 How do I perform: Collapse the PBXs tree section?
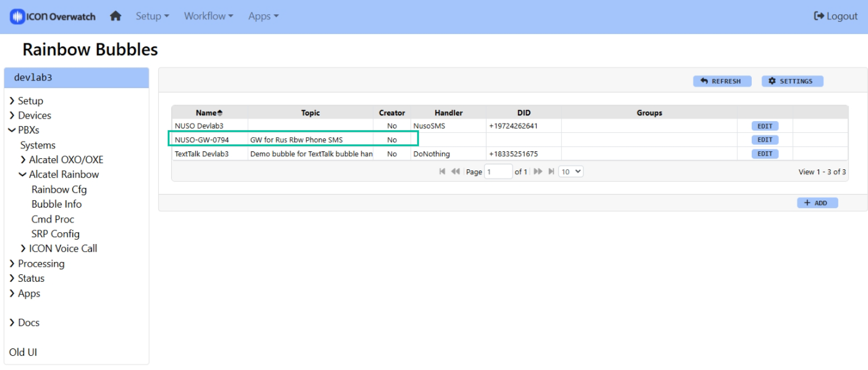click(12, 130)
